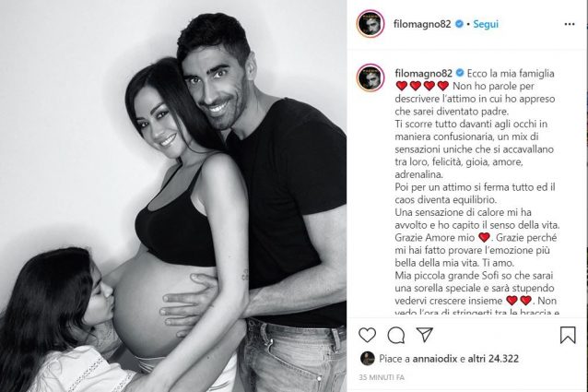Screen dimensions: 588x392
Task: Save post with bookmark icon
Action: point(568,335)
